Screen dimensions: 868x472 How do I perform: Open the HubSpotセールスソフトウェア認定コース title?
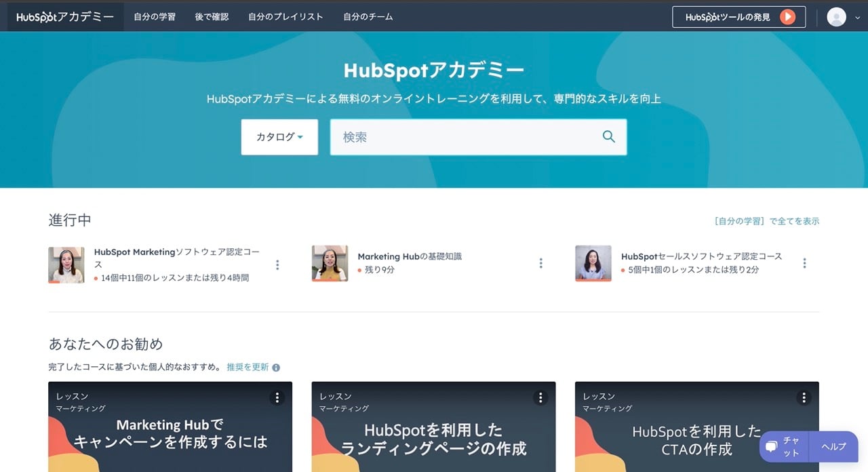702,256
